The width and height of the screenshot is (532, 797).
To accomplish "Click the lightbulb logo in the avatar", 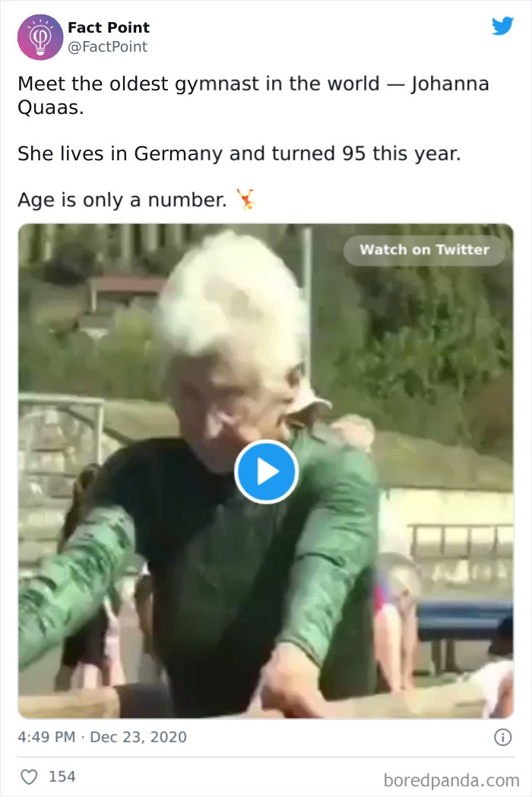I will pyautogui.click(x=40, y=36).
